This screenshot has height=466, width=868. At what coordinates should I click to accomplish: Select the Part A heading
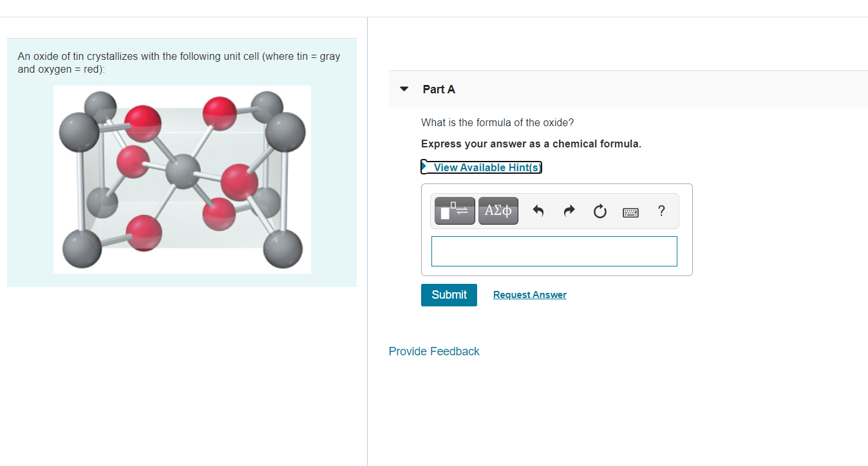[x=439, y=89]
